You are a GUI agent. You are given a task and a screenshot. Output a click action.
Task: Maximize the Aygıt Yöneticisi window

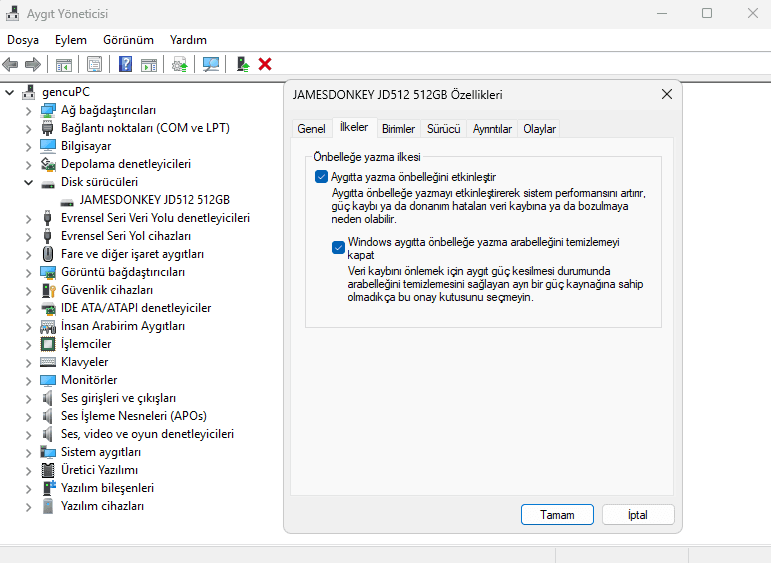click(x=707, y=13)
